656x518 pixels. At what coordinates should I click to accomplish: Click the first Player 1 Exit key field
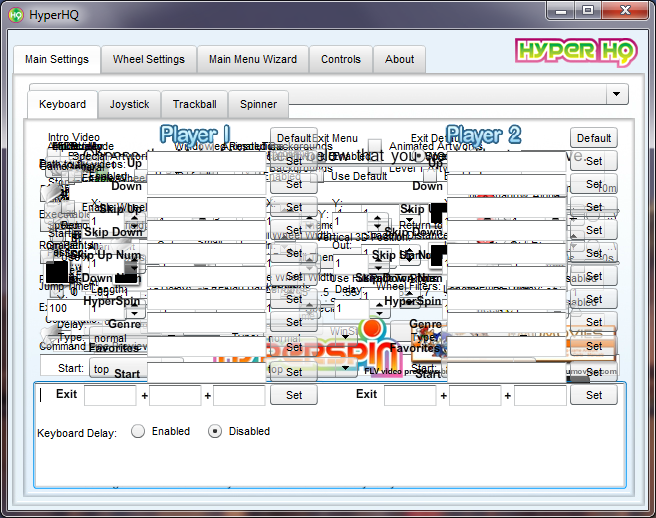click(110, 395)
